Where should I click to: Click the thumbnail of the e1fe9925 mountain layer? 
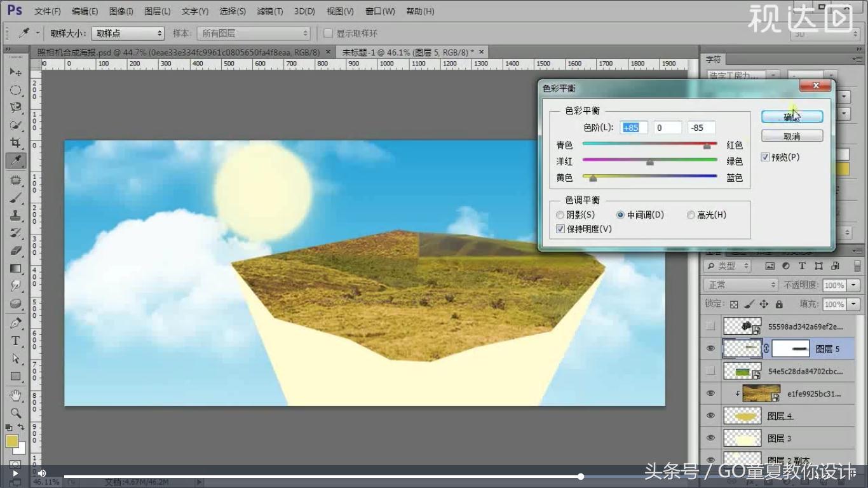761,393
